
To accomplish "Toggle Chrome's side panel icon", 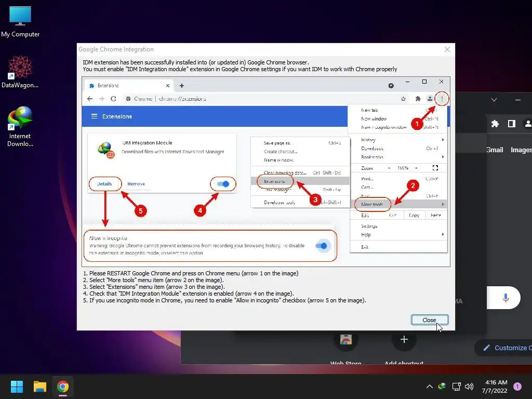I will (x=512, y=124).
